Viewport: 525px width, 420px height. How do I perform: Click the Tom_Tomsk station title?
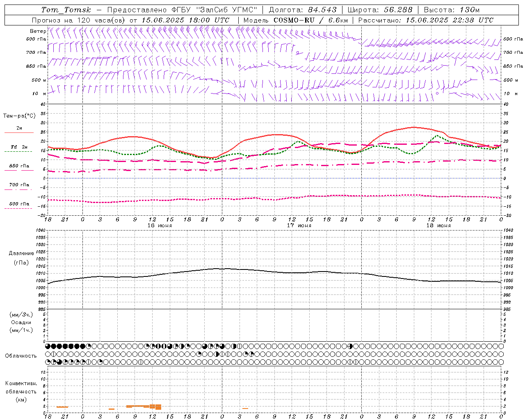point(66,10)
